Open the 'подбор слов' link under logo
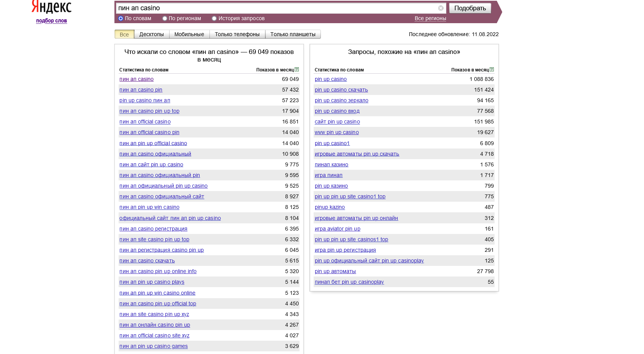Screen dimensions: 644x354 (51, 21)
